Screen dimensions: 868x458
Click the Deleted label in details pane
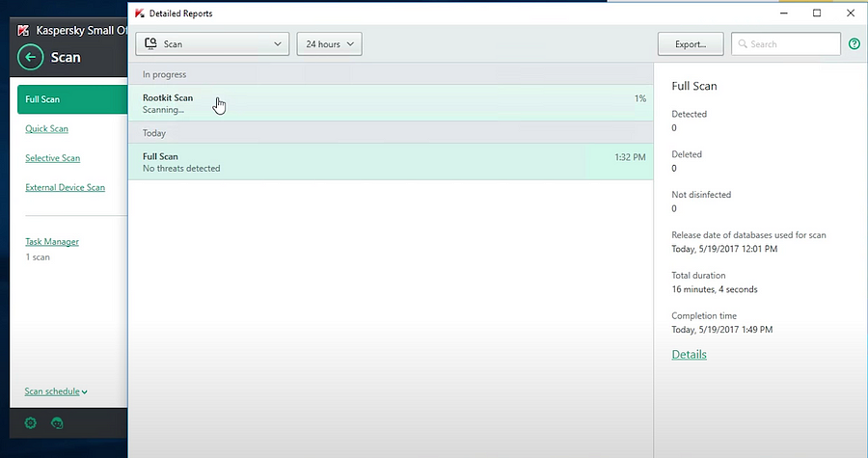click(687, 154)
